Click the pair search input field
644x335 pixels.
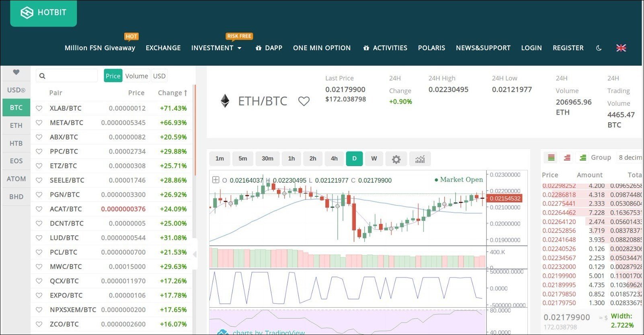pos(67,76)
